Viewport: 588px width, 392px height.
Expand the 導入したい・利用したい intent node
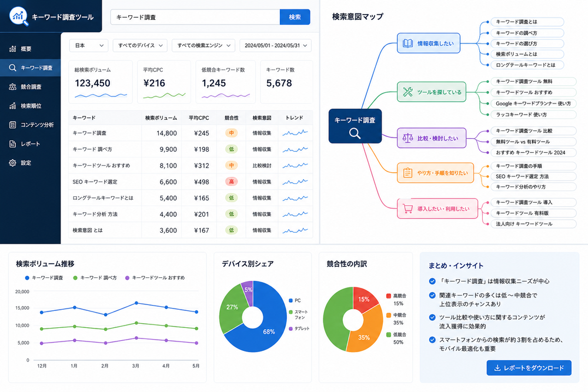tap(437, 209)
